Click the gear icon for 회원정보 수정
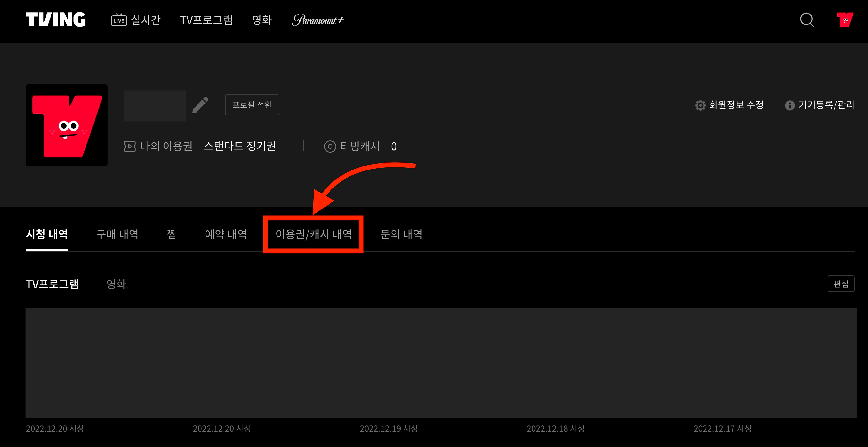868x447 pixels. [700, 105]
